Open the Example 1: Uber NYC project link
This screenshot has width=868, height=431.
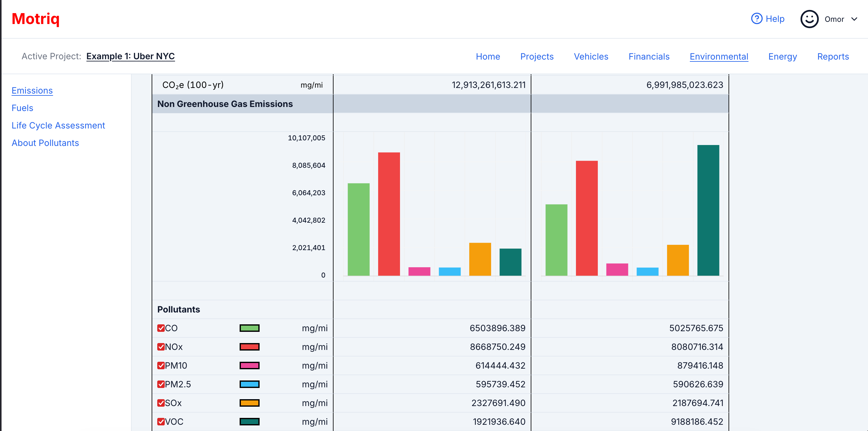130,56
